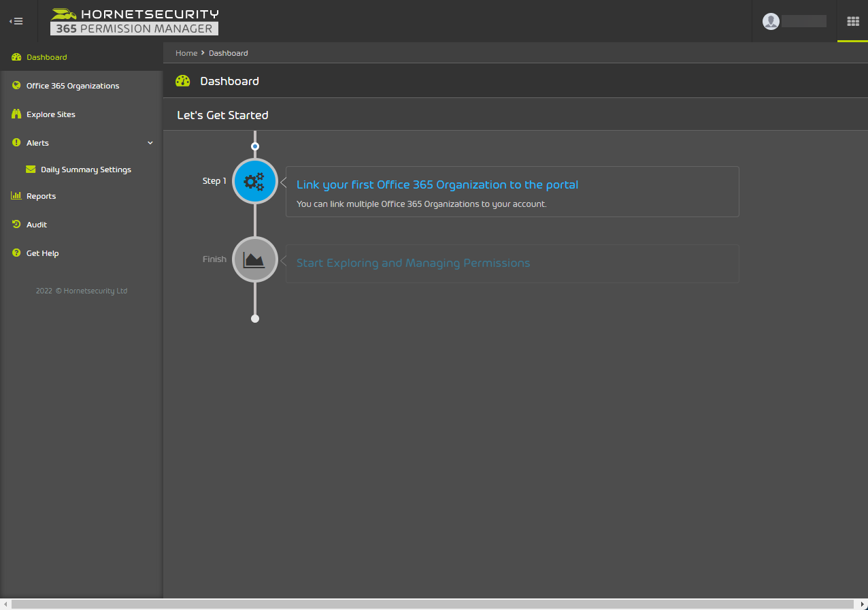This screenshot has height=610, width=868.
Task: Click the Alerts exclamation icon
Action: 16,143
